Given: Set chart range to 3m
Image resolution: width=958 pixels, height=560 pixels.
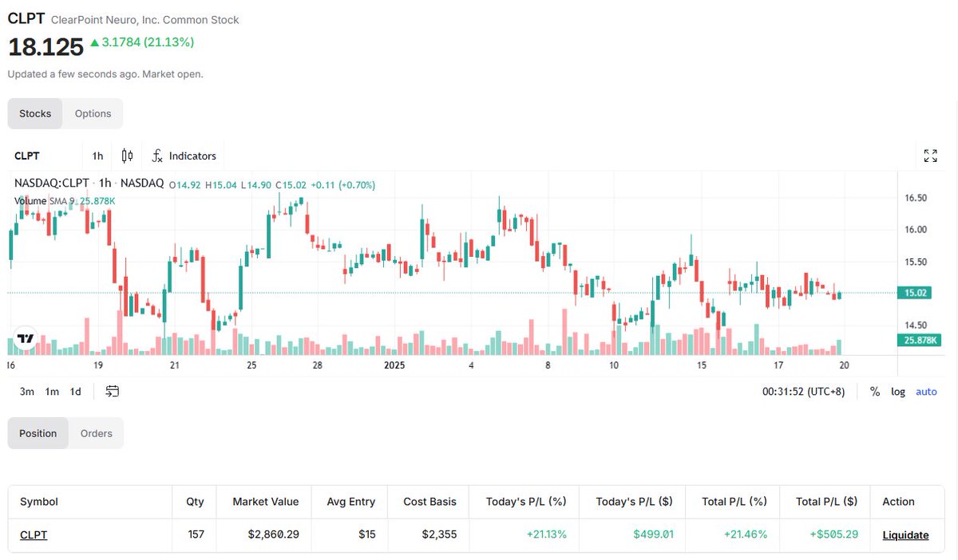Looking at the screenshot, I should coord(27,391).
